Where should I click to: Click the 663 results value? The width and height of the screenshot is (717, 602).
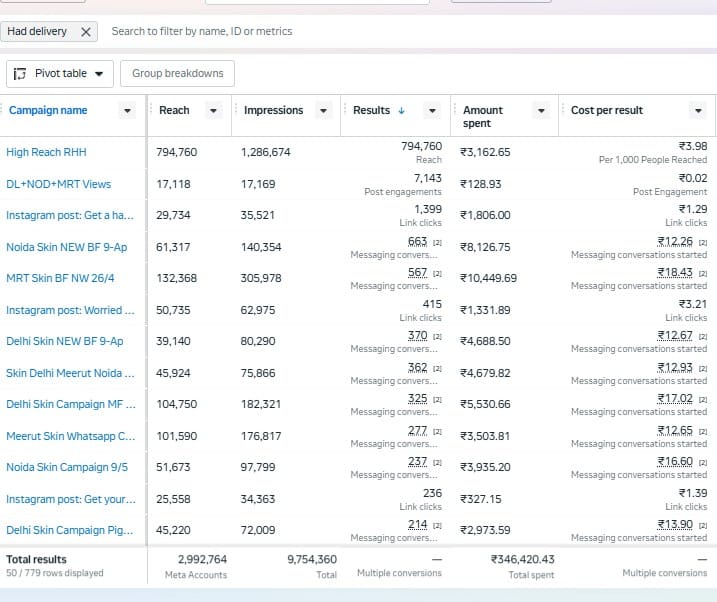[417, 241]
